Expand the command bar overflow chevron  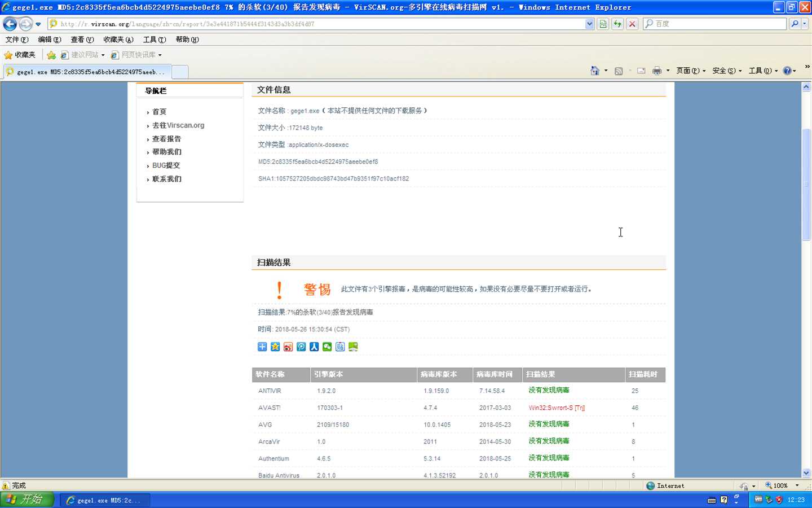pyautogui.click(x=807, y=67)
